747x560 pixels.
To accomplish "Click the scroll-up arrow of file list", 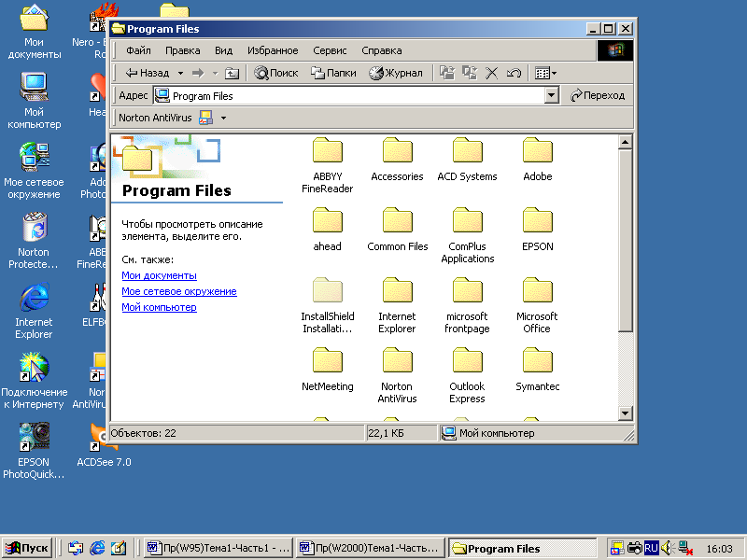I will tap(625, 142).
